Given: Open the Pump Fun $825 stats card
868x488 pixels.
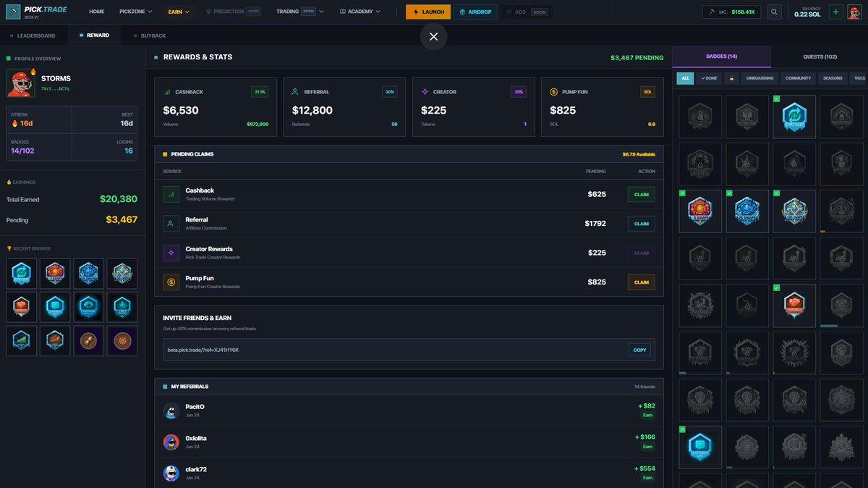Looking at the screenshot, I should (x=603, y=107).
